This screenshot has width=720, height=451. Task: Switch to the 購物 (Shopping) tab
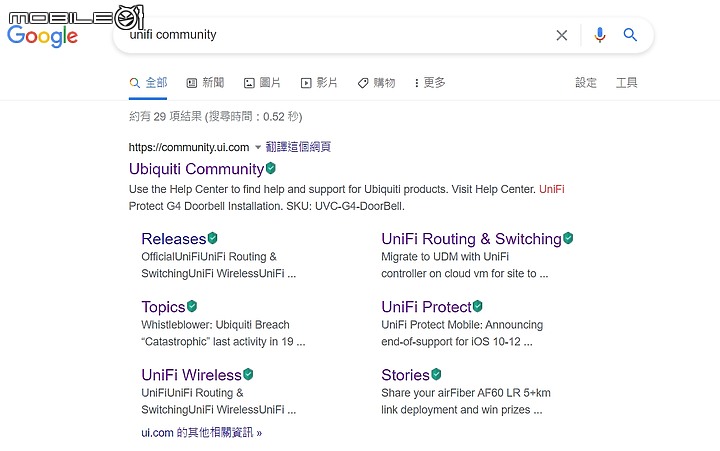click(x=377, y=83)
